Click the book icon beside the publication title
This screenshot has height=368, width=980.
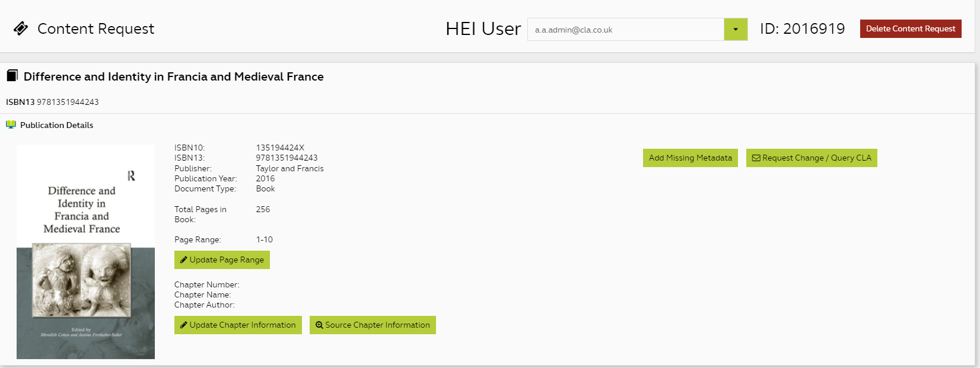(12, 76)
